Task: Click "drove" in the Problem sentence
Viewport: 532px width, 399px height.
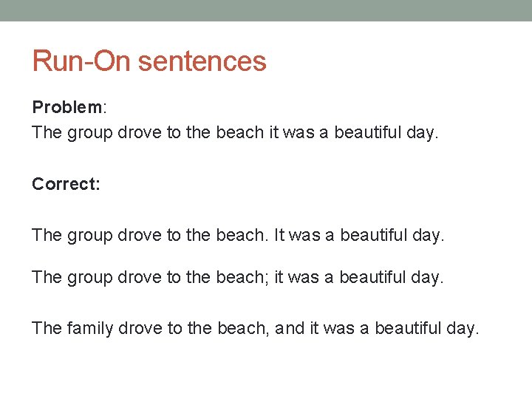Action: pyautogui.click(x=143, y=133)
